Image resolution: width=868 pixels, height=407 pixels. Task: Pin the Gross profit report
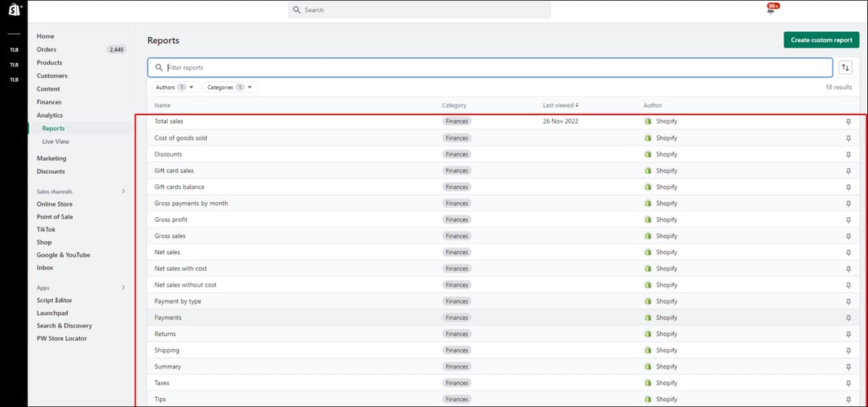point(848,219)
